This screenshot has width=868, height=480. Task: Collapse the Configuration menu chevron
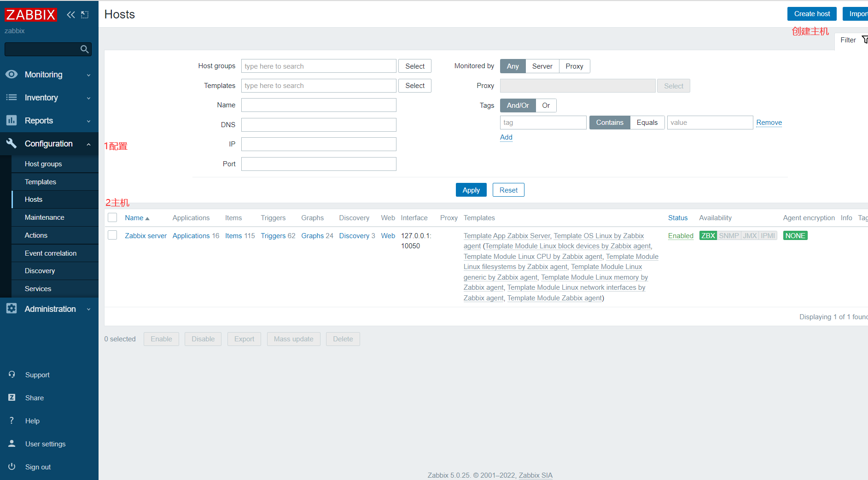pyautogui.click(x=89, y=144)
